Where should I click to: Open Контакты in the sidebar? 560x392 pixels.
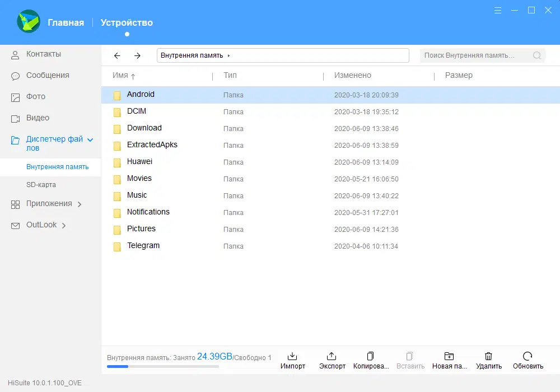click(x=43, y=54)
